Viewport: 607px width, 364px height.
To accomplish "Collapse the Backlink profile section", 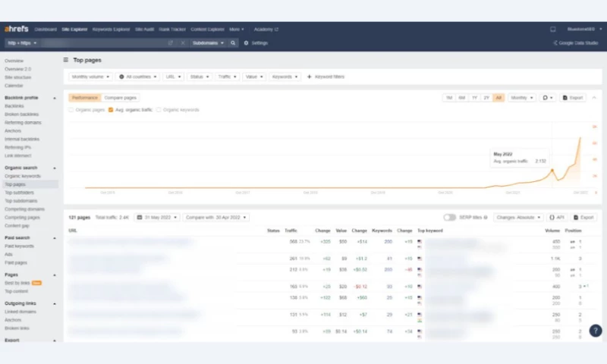I will 54,98.
